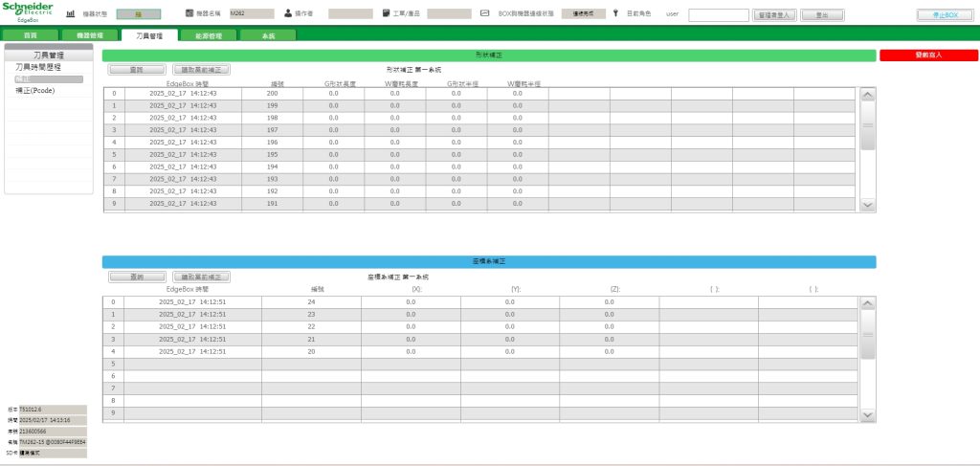Click the current role key icon
This screenshot has height=466, width=980.
point(615,13)
